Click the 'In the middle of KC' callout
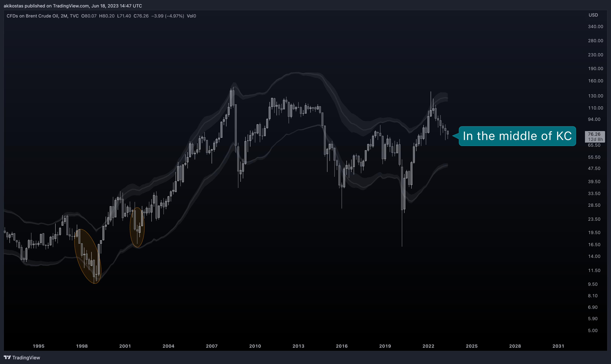 click(x=517, y=136)
